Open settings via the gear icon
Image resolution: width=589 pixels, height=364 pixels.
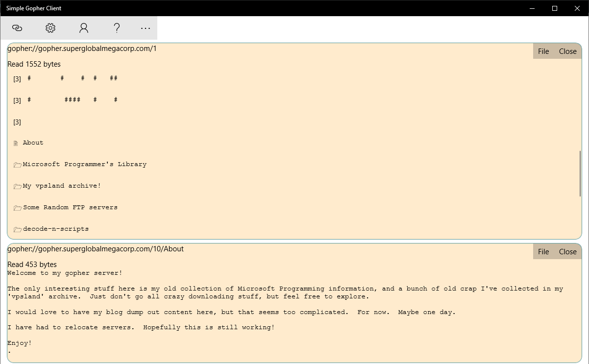pyautogui.click(x=50, y=28)
